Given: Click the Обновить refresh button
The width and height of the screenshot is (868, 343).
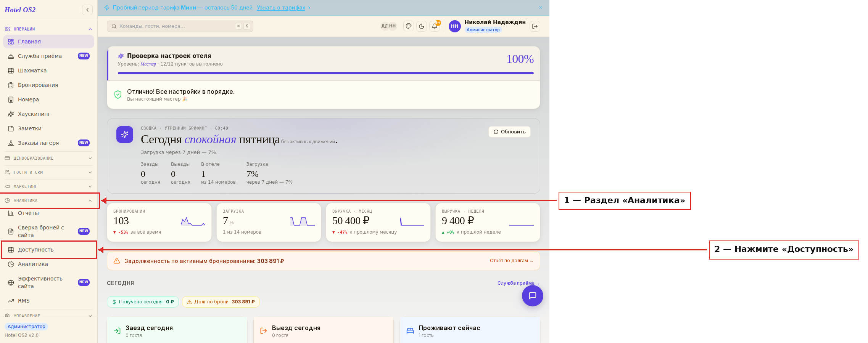Looking at the screenshot, I should 509,132.
